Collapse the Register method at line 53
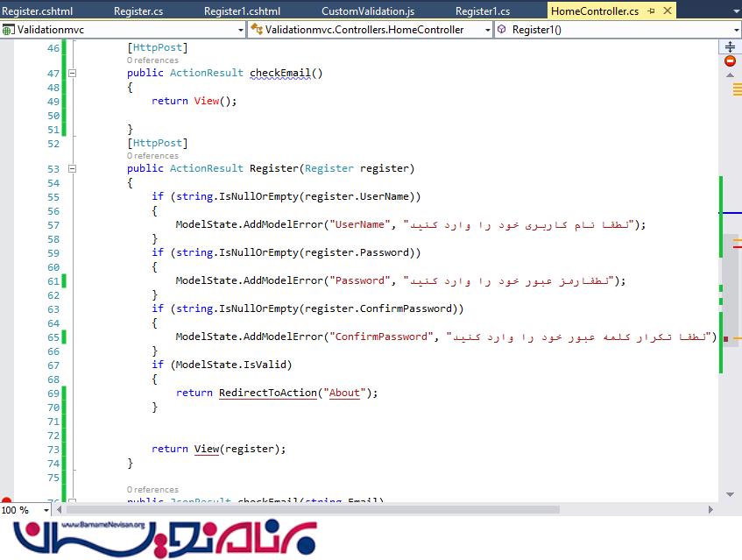Image resolution: width=742 pixels, height=560 pixels. point(72,169)
